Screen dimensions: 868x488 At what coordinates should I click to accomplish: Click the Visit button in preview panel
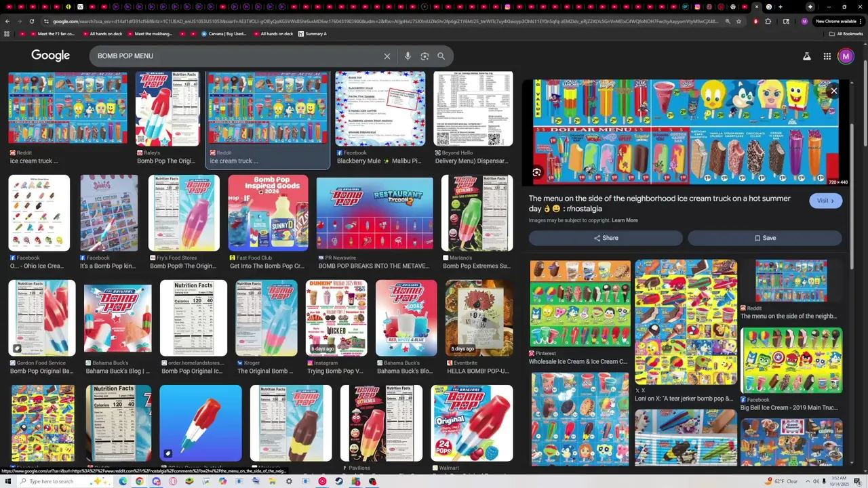pos(825,201)
